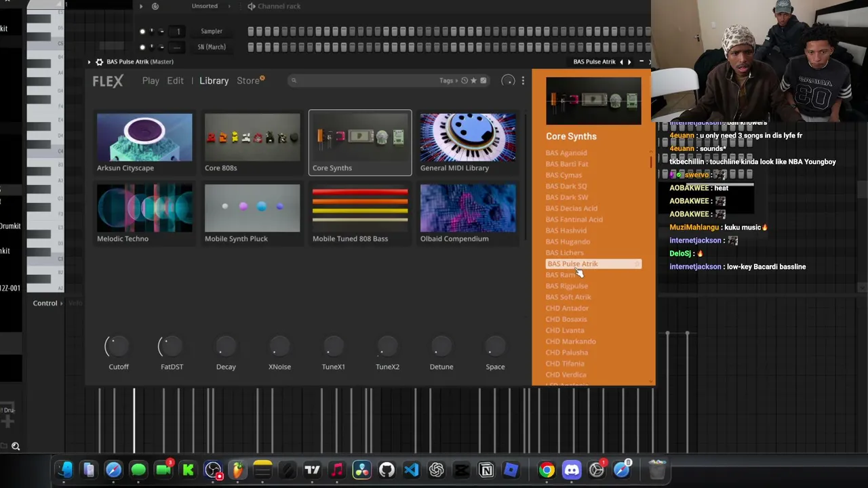The image size is (868, 488).
Task: Switch to the Edit tab in FLEX
Action: 175,81
